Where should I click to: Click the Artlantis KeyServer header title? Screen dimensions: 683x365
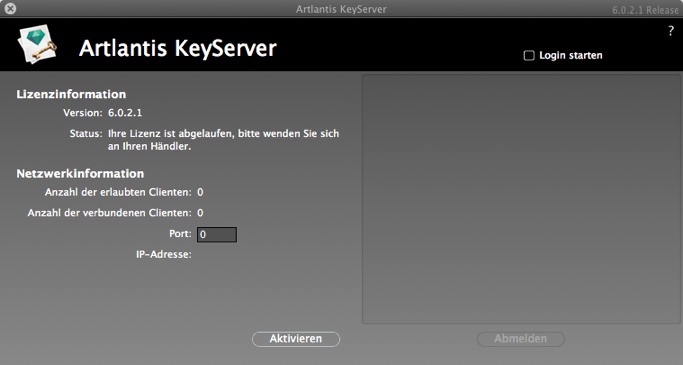coord(178,48)
